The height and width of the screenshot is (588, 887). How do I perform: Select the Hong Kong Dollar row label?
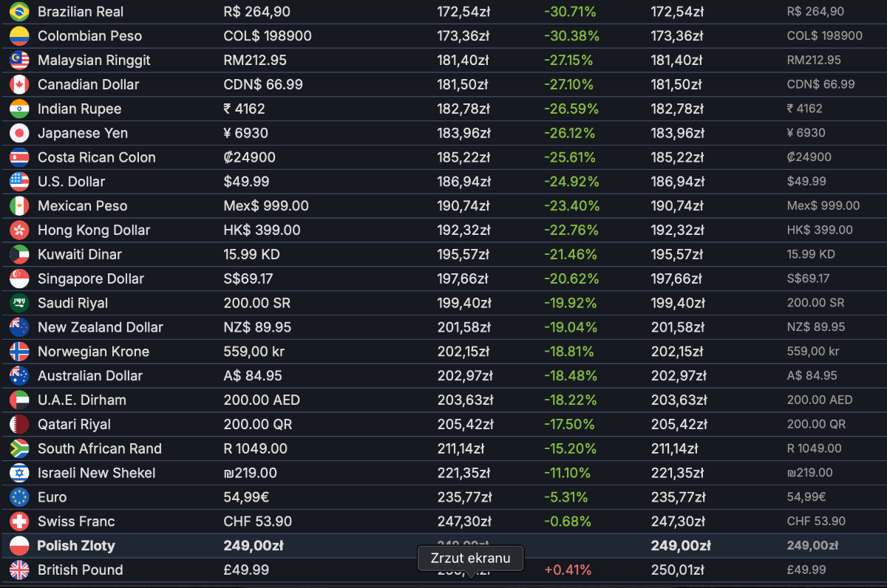click(94, 230)
